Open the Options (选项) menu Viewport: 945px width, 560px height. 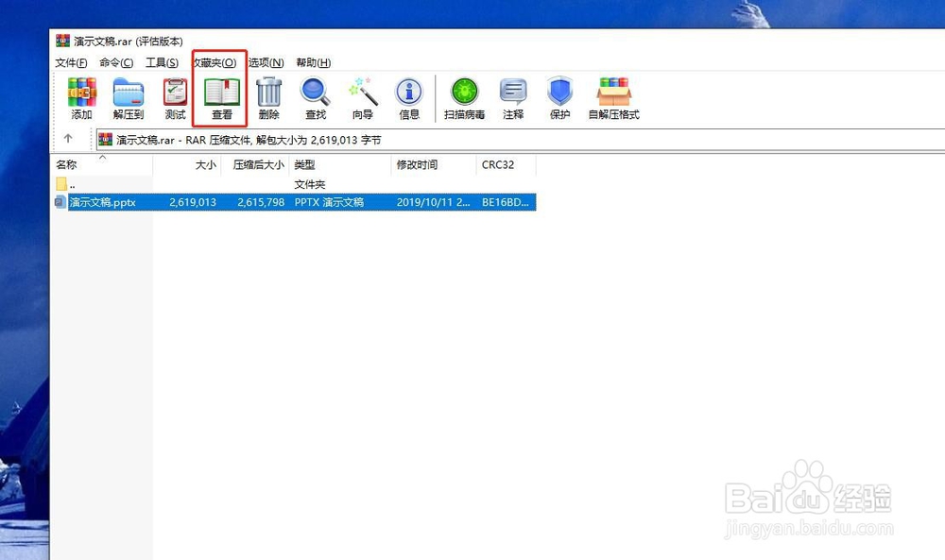coord(266,62)
